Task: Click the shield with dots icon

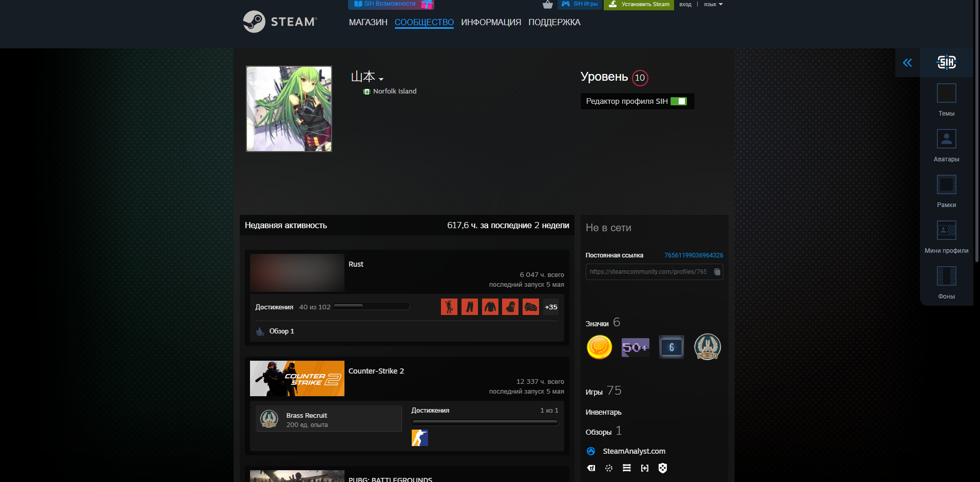Action: [x=663, y=468]
